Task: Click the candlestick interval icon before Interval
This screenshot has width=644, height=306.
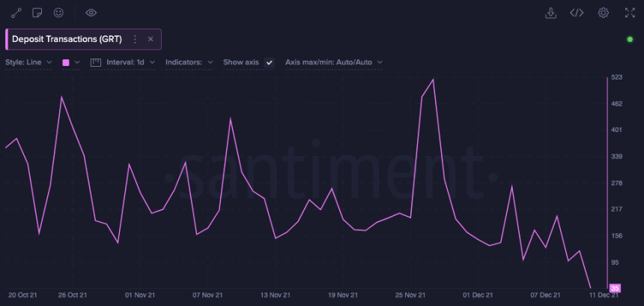Action: point(95,62)
